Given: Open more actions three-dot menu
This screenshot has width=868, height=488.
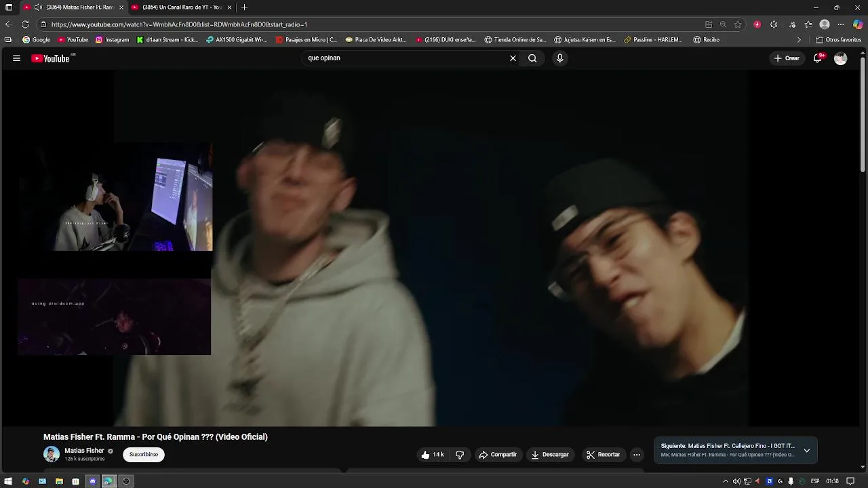Looking at the screenshot, I should click(637, 455).
